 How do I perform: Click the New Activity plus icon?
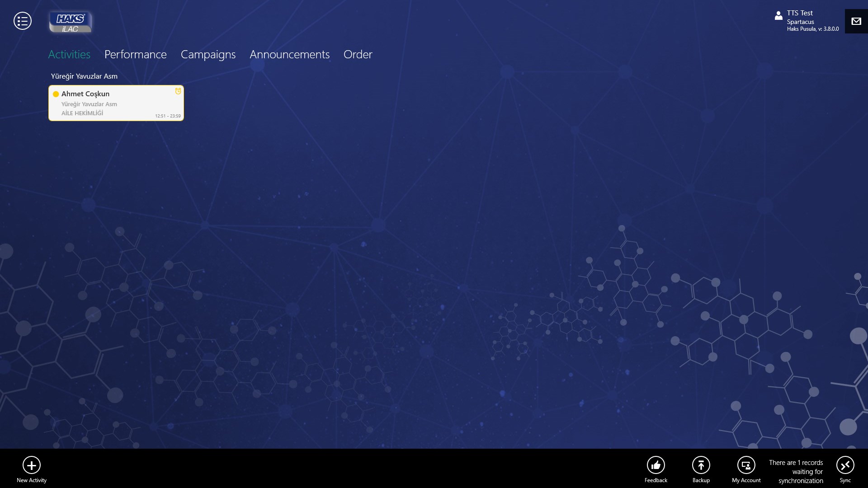32,465
